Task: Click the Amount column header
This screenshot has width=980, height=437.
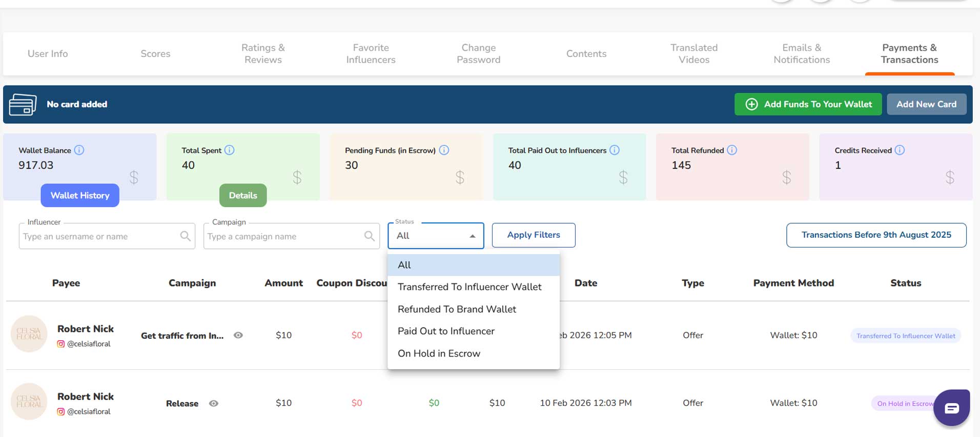Action: [283, 283]
